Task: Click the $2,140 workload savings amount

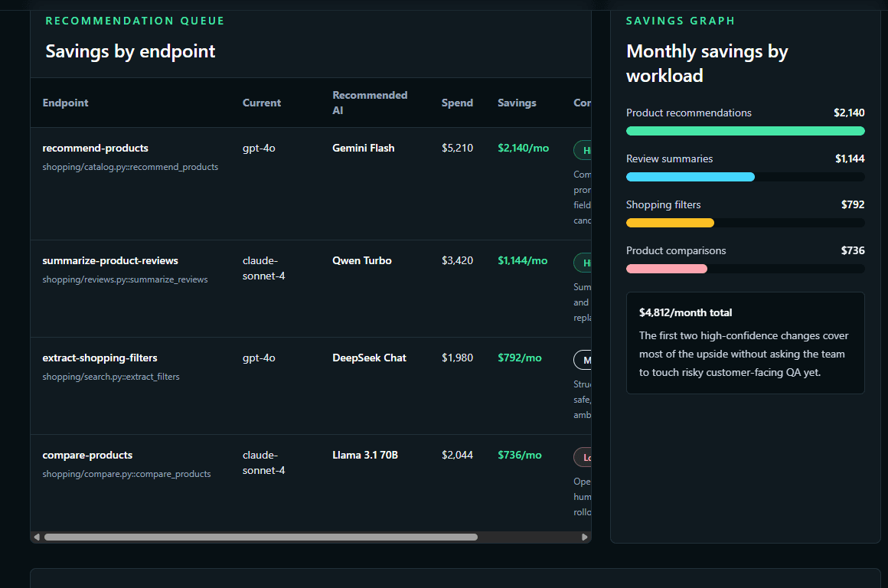Action: pos(849,113)
